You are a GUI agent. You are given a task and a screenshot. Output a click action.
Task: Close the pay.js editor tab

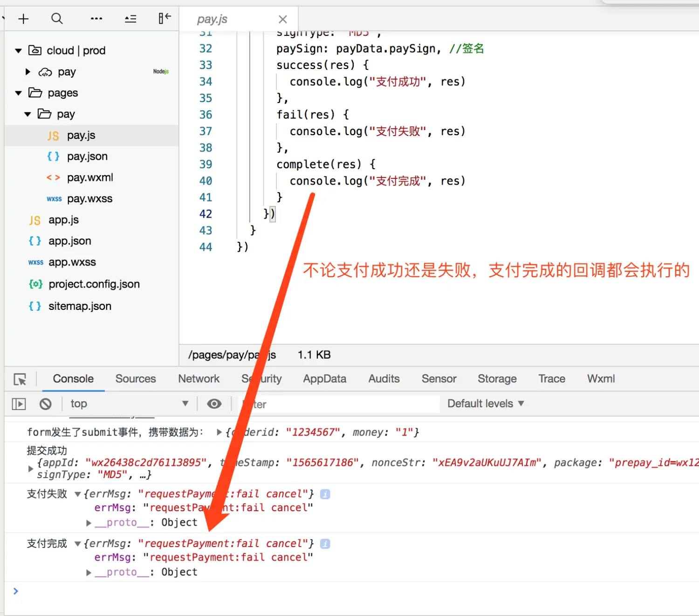click(282, 19)
